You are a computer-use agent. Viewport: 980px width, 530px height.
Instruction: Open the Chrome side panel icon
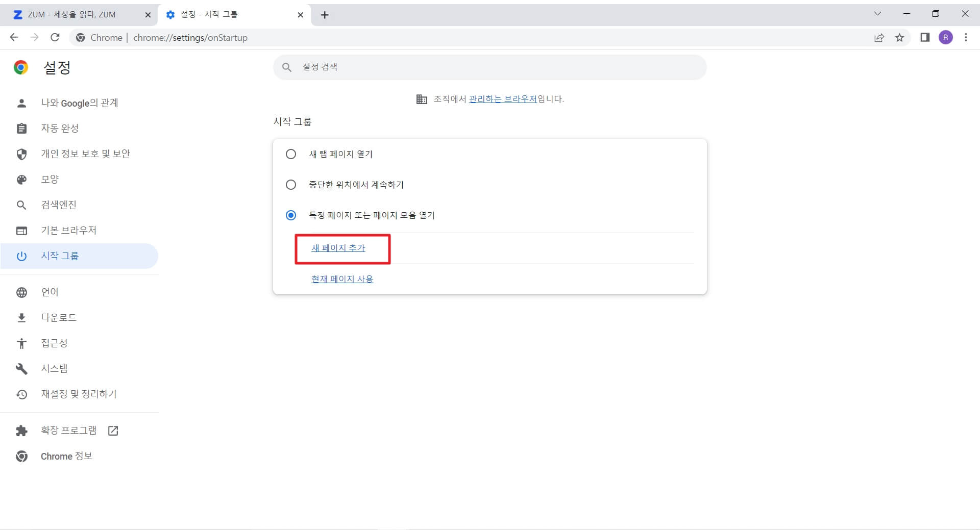[x=925, y=37]
